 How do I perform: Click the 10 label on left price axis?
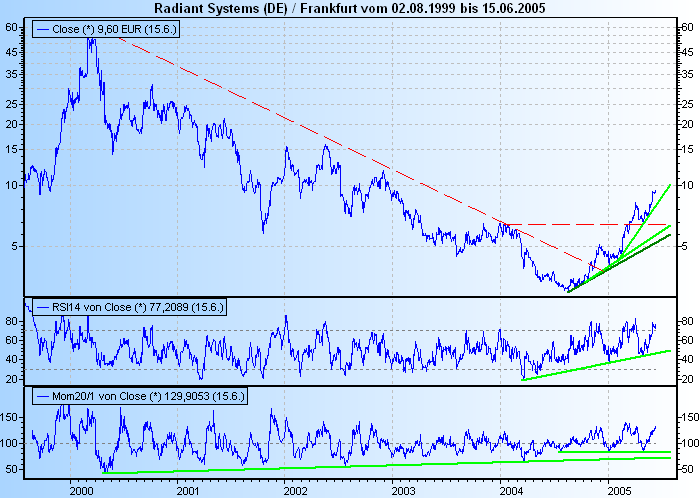[12, 185]
